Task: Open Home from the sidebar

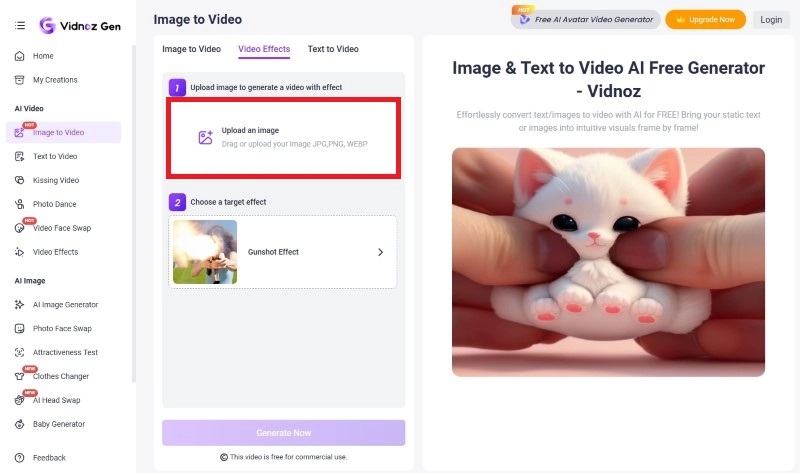Action: coord(43,56)
